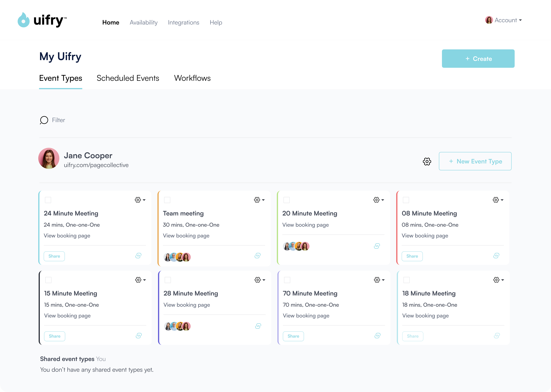
Task: Open gear settings on 24 Minute Meeting card
Action: coord(138,200)
